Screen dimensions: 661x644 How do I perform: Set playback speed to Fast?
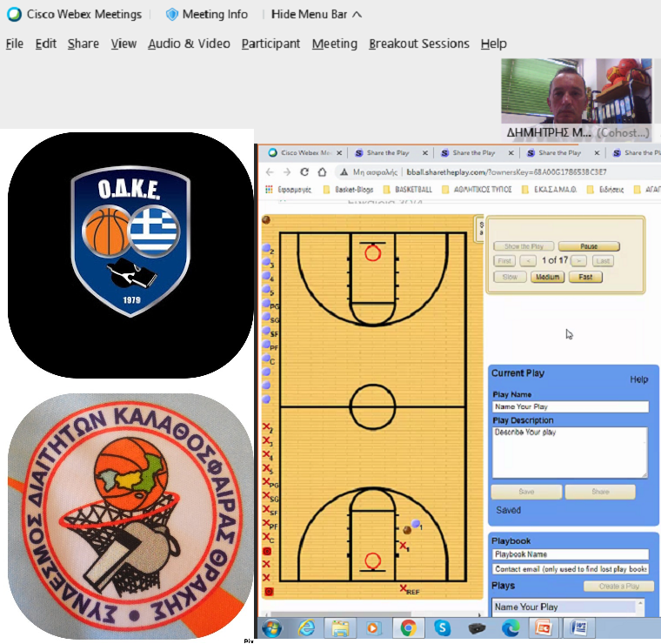(x=585, y=277)
